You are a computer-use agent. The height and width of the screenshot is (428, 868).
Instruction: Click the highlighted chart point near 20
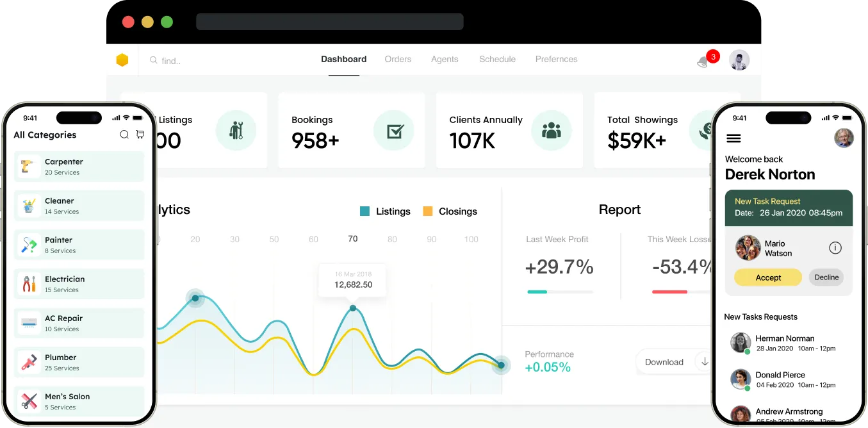(x=195, y=297)
